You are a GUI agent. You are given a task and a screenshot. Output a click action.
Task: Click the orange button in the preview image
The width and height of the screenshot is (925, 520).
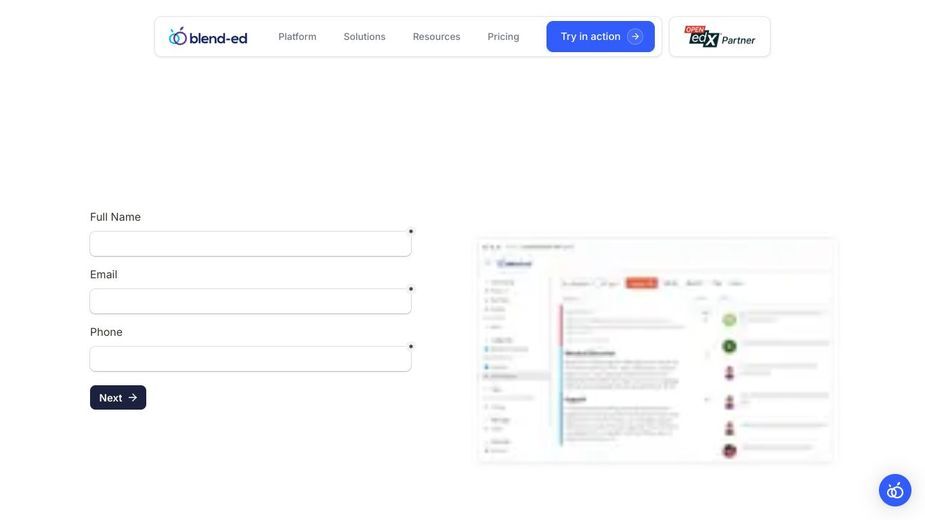tap(641, 283)
